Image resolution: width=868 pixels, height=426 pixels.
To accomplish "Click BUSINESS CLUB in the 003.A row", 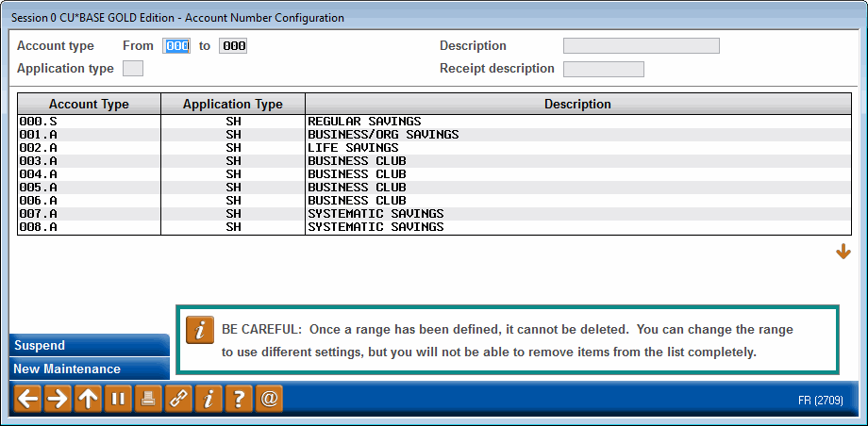I will (x=357, y=161).
